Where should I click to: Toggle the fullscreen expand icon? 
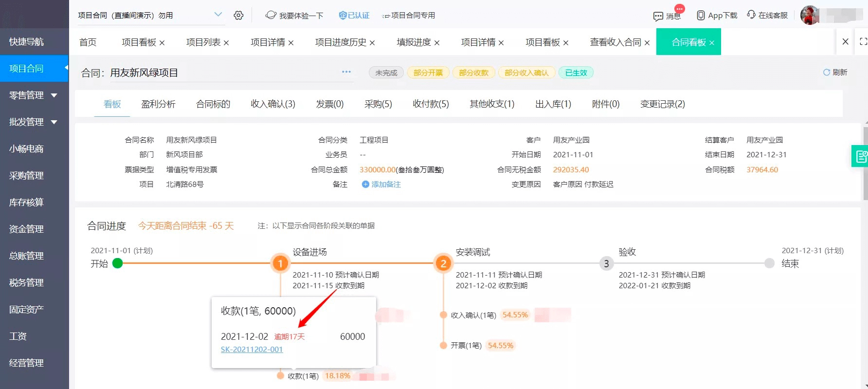(x=863, y=41)
